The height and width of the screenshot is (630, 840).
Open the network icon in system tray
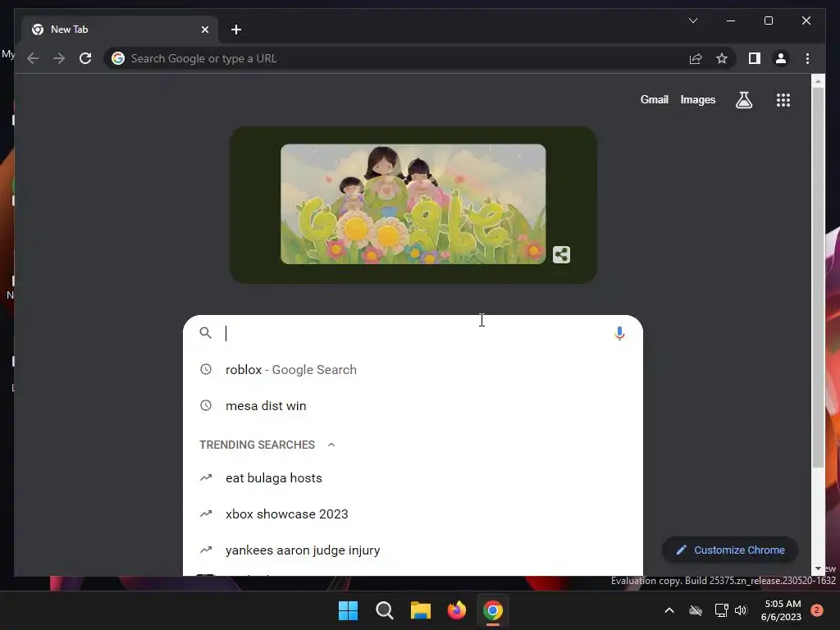pos(721,610)
